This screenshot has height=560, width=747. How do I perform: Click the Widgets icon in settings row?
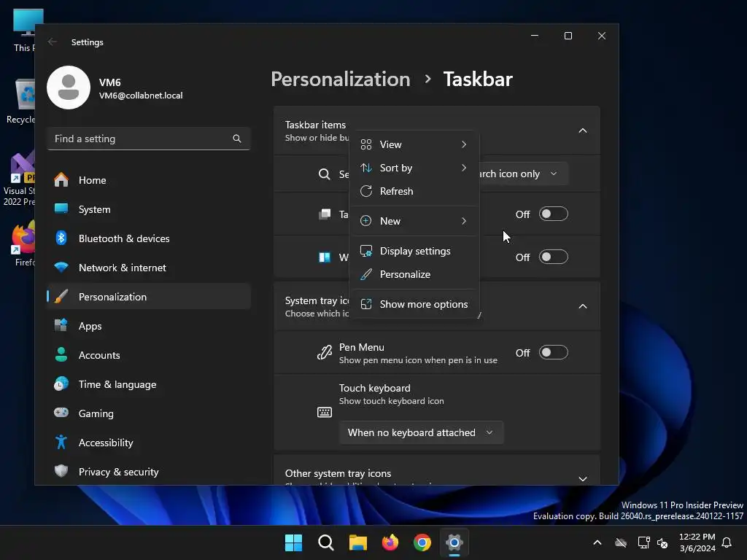325,257
